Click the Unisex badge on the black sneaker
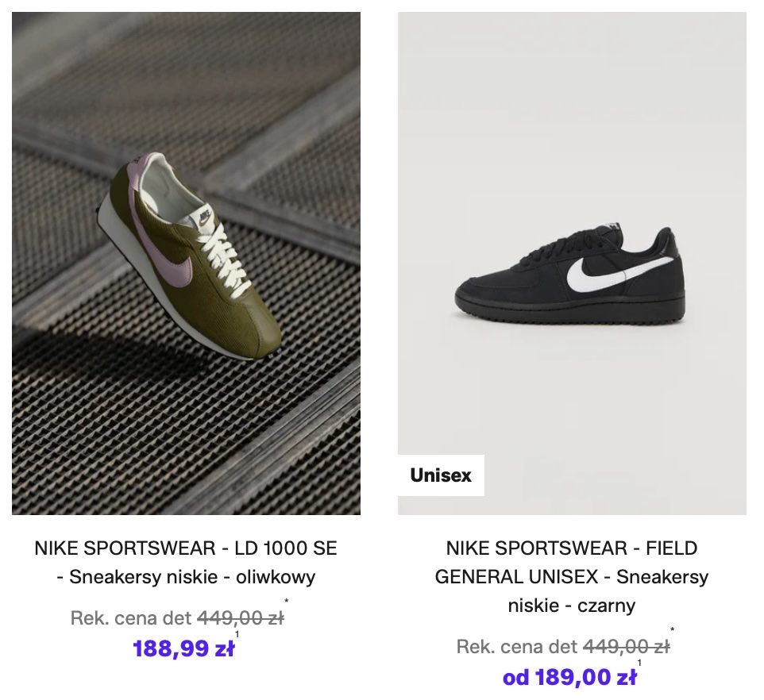The image size is (764, 700). tap(441, 475)
